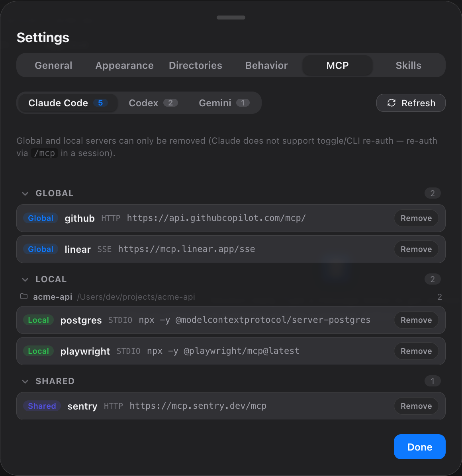Click the SHARED section heading

(x=55, y=381)
